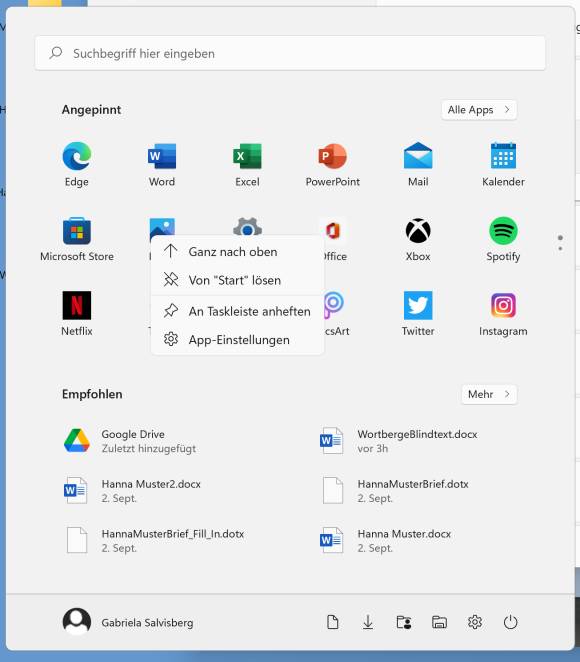
Task: Open the Documents folder icon in footer
Action: 333,622
